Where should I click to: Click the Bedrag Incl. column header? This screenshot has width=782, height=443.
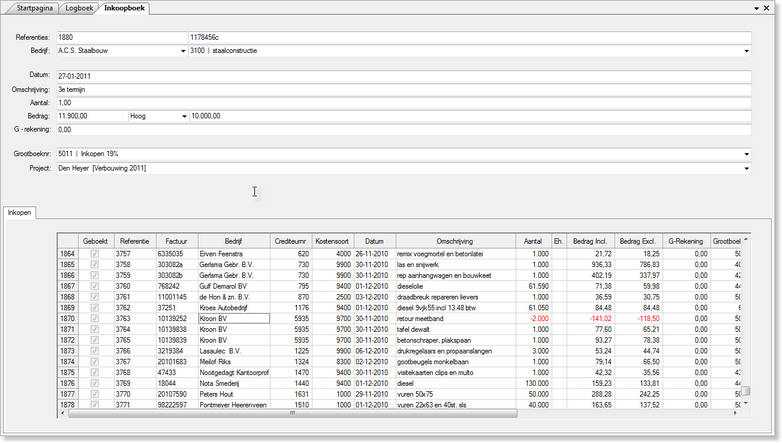(590, 241)
